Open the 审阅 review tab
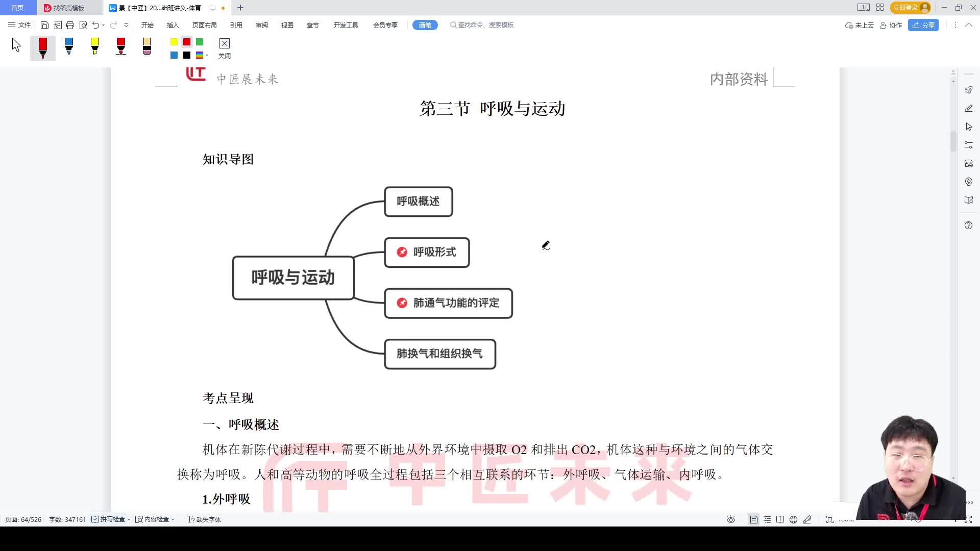Viewport: 980px width, 551px height. pyautogui.click(x=261, y=24)
